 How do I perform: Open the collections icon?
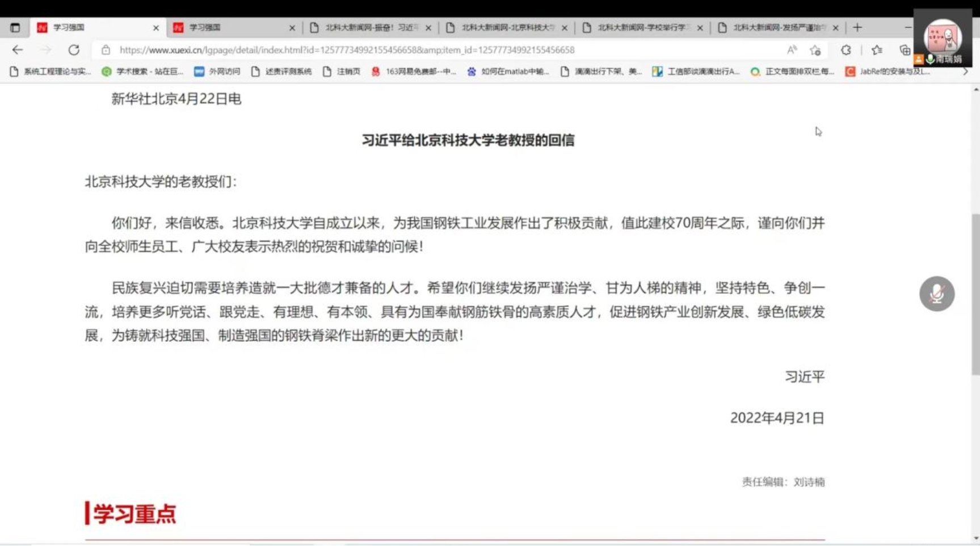click(905, 50)
